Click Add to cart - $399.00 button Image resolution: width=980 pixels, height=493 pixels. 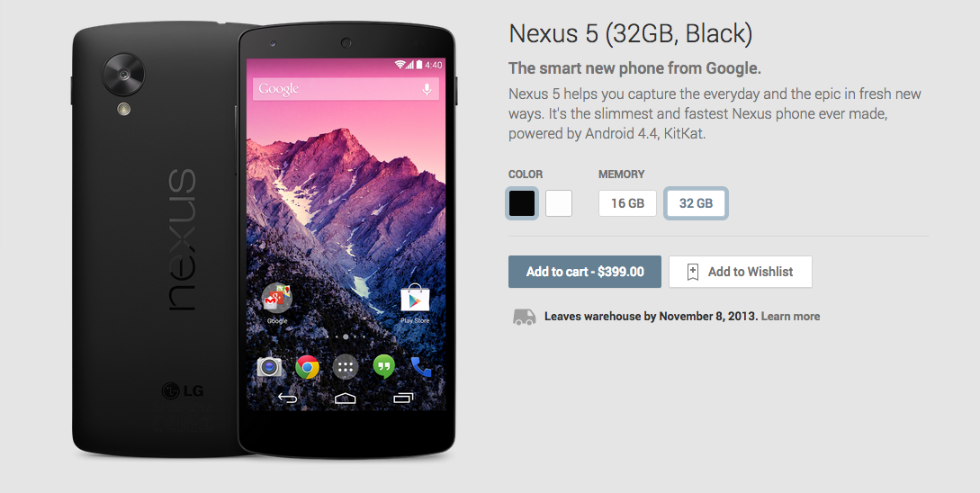click(x=584, y=272)
